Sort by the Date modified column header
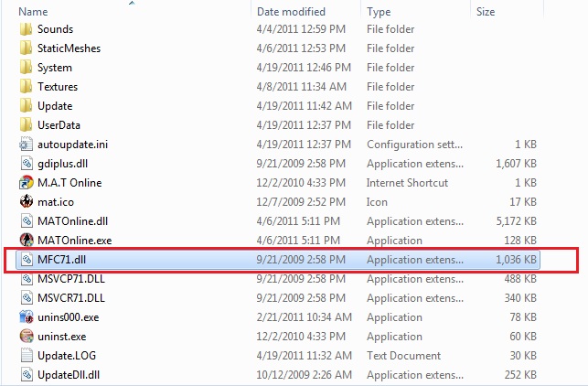Screen dimensions: 588x386 click(291, 12)
